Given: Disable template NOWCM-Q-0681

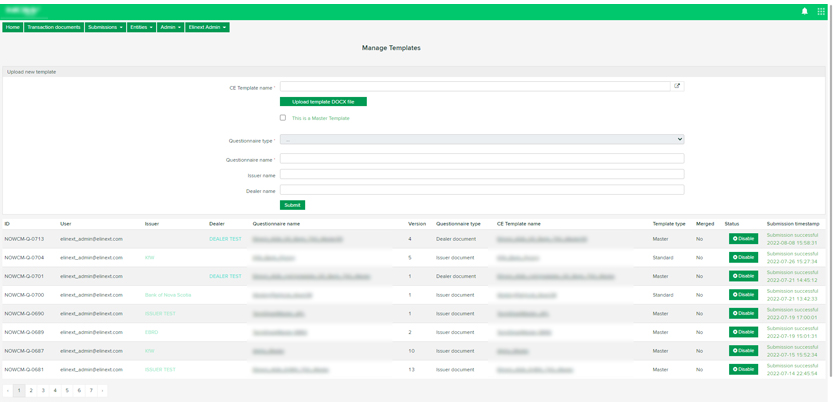Looking at the screenshot, I should click(743, 369).
